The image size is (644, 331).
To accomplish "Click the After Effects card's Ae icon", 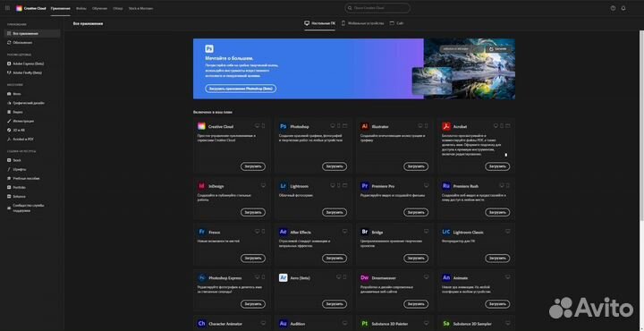I will pos(283,232).
